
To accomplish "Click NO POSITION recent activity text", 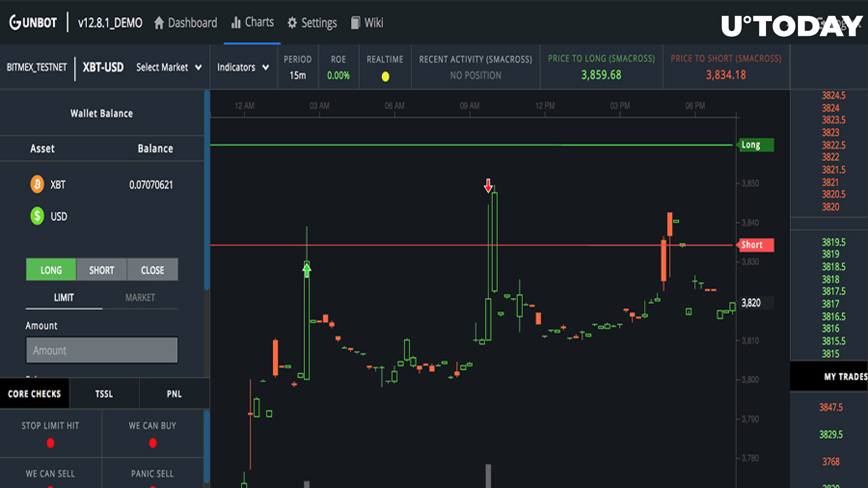I will point(475,75).
